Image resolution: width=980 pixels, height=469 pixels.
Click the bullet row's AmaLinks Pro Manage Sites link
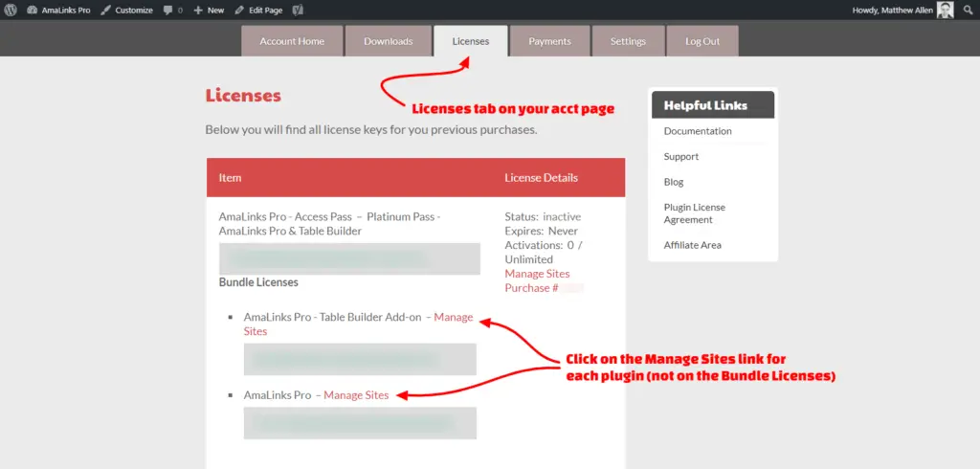coord(356,395)
